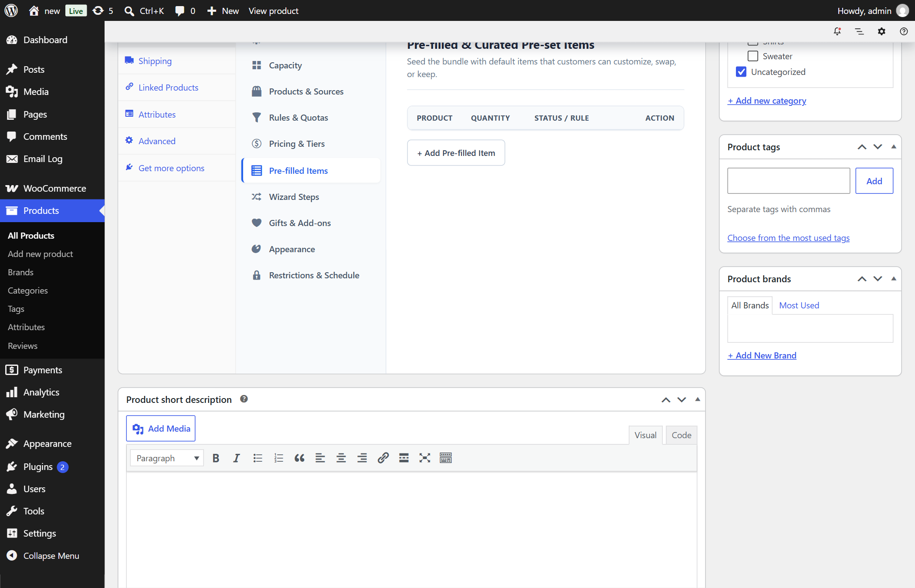Open Gifts & Add-ons section
Screen dimensions: 915x588
[x=311, y=223]
